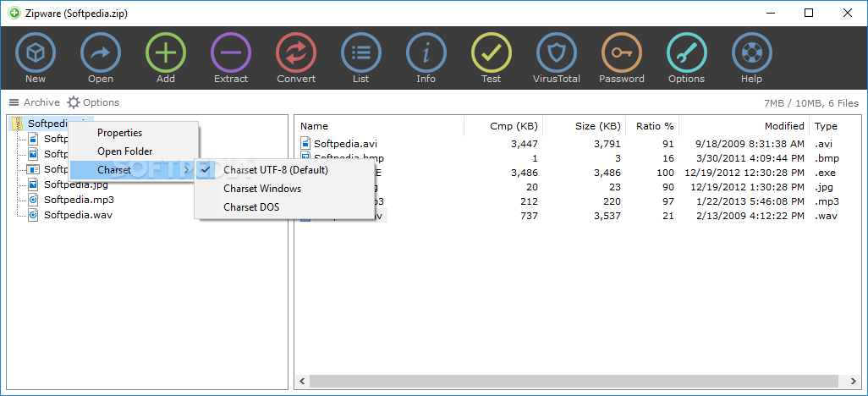Click the 9/18/2009 8:31:38 AM modified cell

click(x=750, y=144)
